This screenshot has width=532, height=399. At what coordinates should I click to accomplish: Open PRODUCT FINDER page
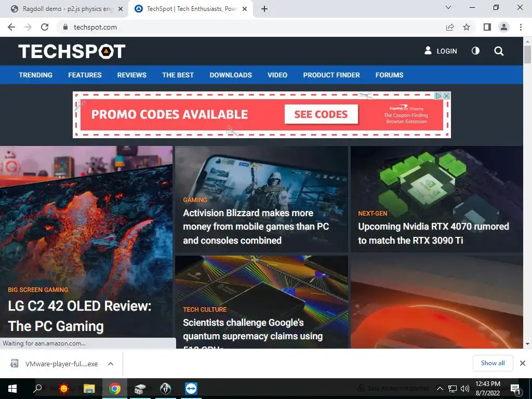coord(331,75)
